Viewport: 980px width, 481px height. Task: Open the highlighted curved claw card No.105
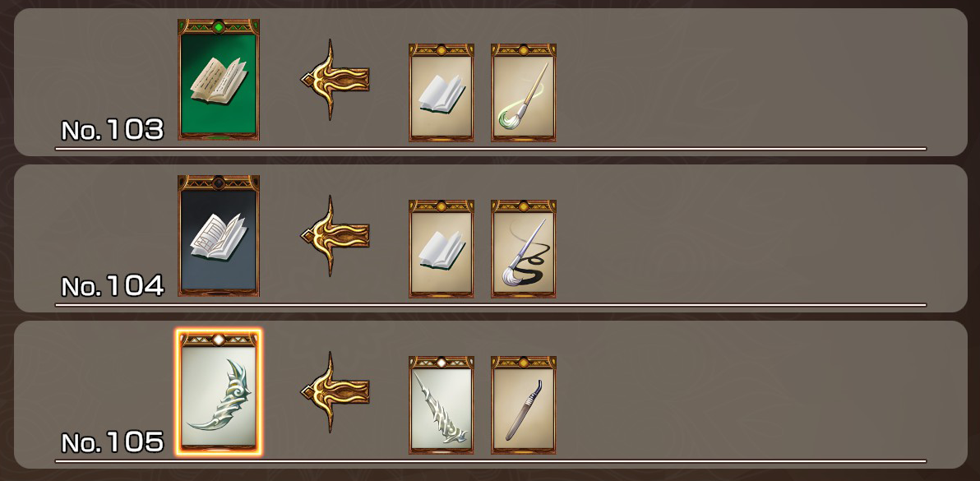(219, 392)
